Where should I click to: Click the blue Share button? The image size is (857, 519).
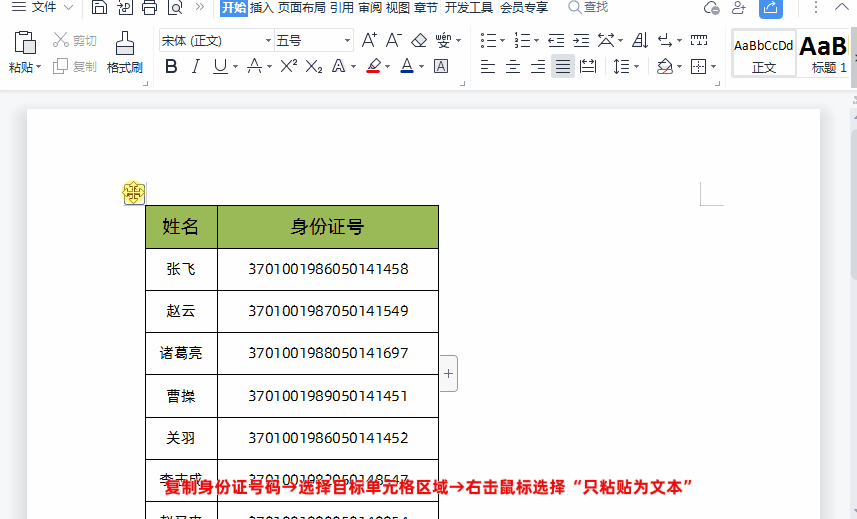[771, 8]
